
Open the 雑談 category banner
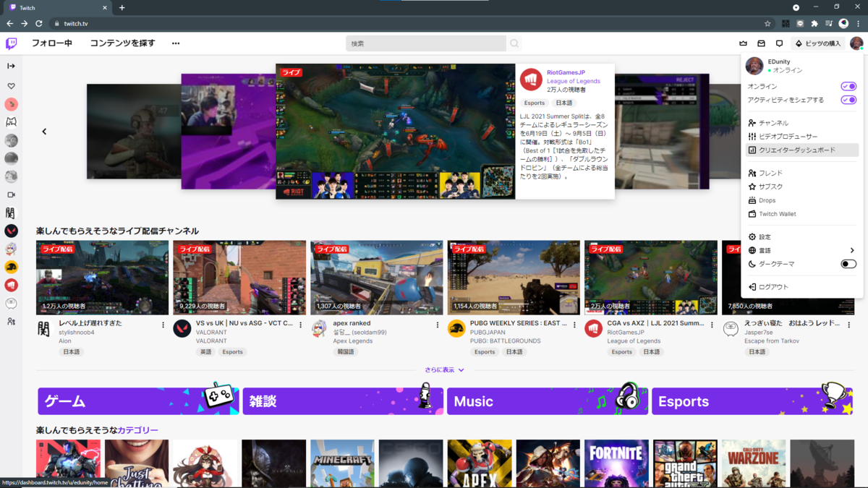343,401
